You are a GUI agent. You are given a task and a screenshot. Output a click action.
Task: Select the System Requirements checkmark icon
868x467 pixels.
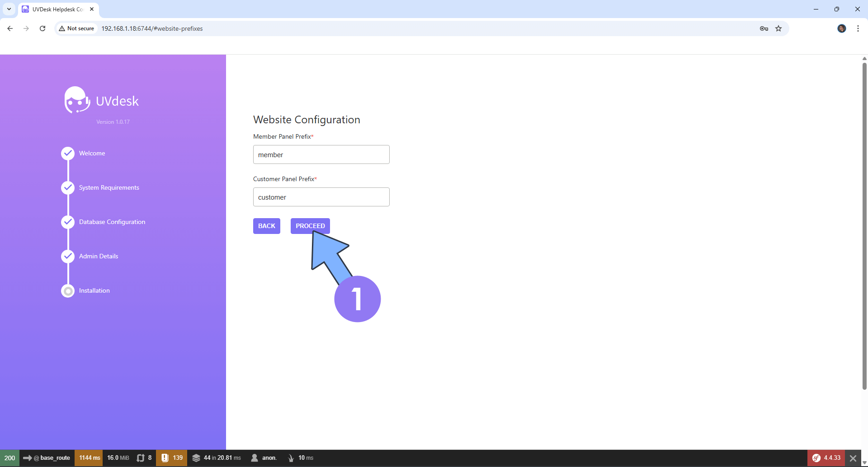(68, 187)
